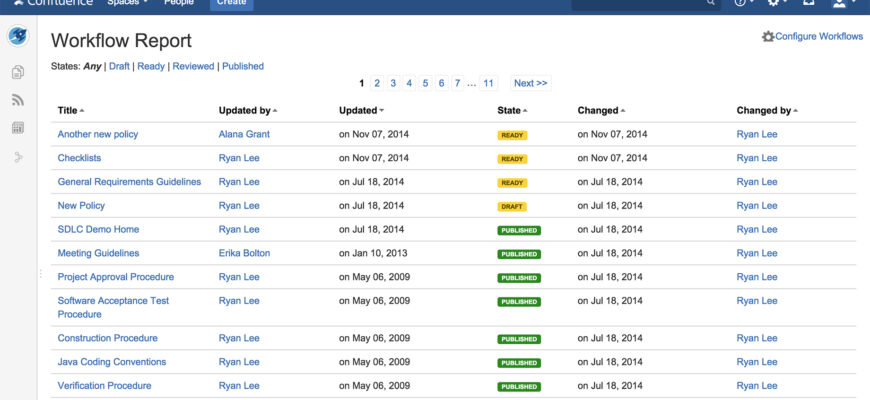Click the header search input field
This screenshot has width=870, height=400.
640,3
